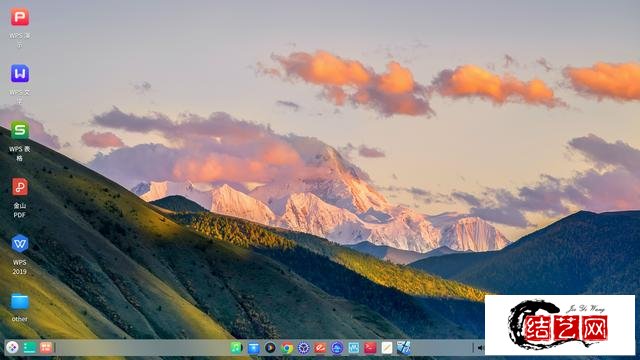
Task: Open the WPS Writer desktop icon
Action: (20, 74)
